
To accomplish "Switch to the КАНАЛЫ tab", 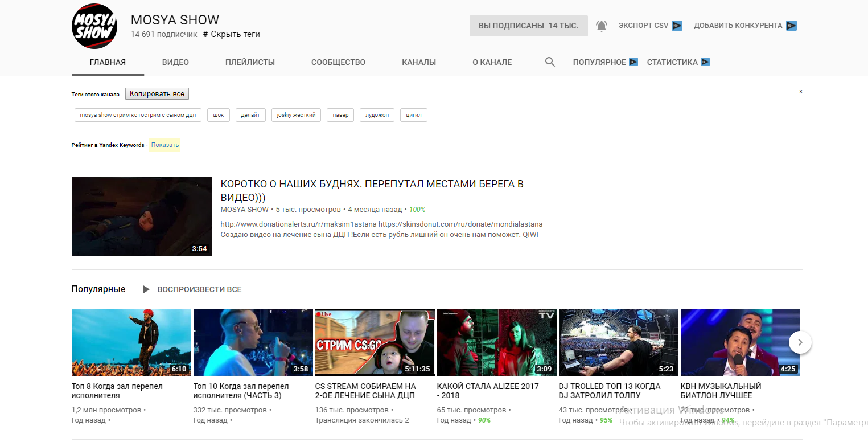I will coord(419,62).
